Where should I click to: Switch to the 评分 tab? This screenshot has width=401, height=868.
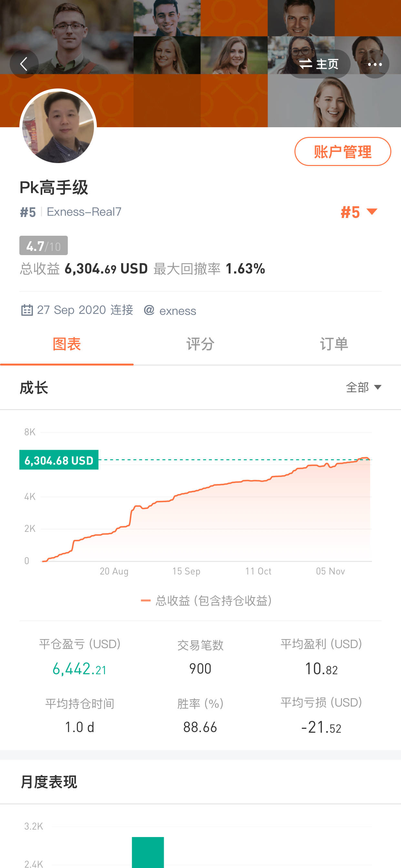tap(200, 344)
